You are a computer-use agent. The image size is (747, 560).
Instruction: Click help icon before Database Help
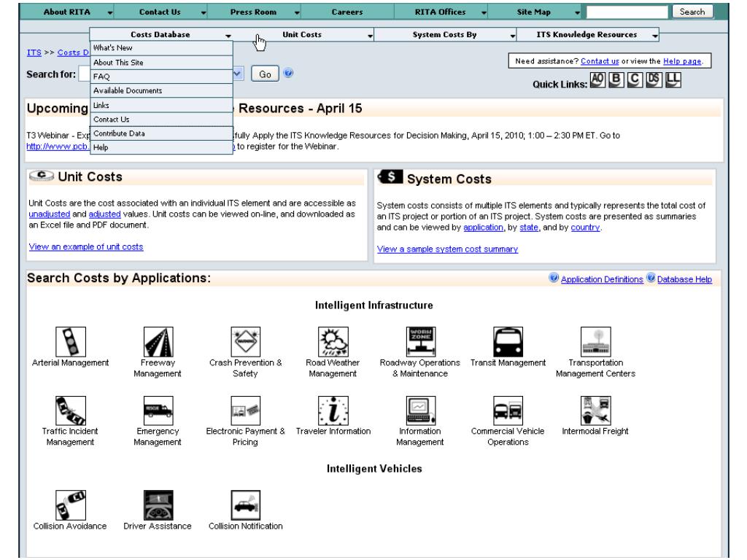pos(651,278)
